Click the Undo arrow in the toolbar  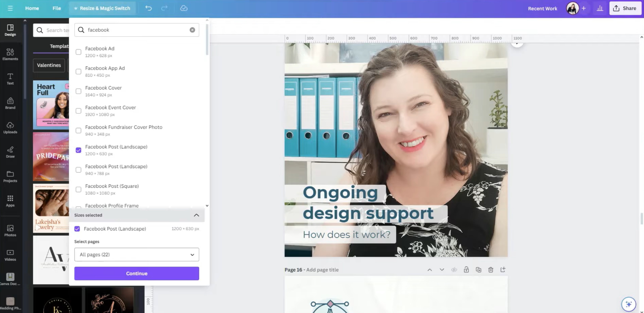coord(149,8)
